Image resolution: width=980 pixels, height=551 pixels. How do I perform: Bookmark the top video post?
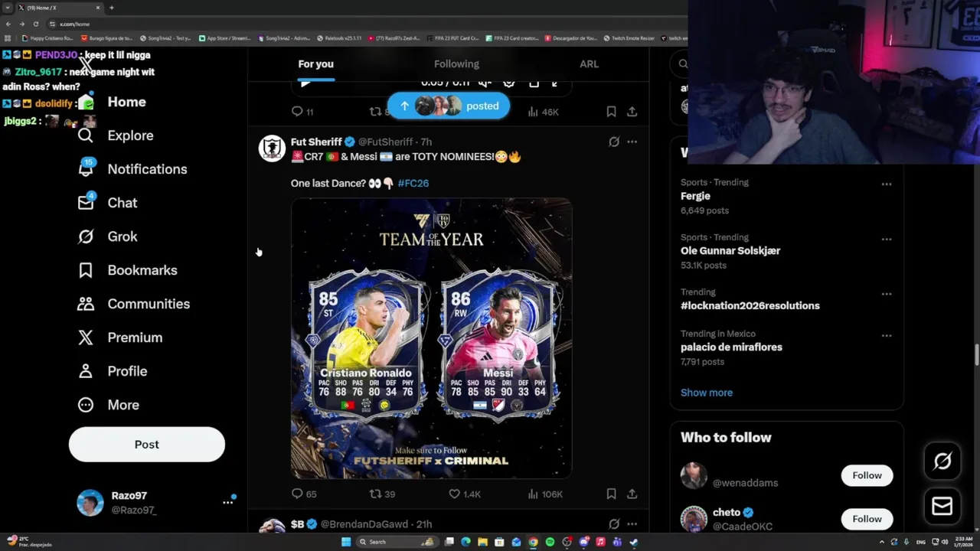tap(611, 112)
